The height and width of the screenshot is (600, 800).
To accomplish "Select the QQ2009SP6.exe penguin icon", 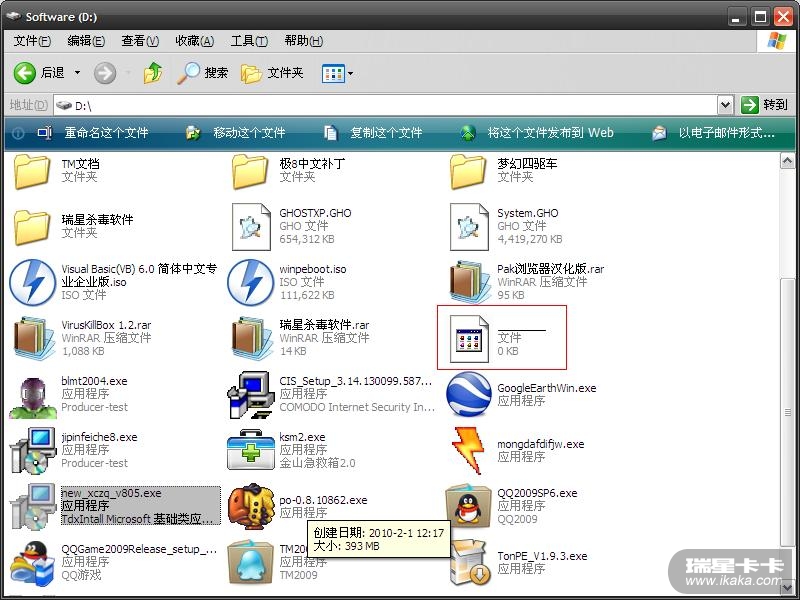I will point(468,507).
